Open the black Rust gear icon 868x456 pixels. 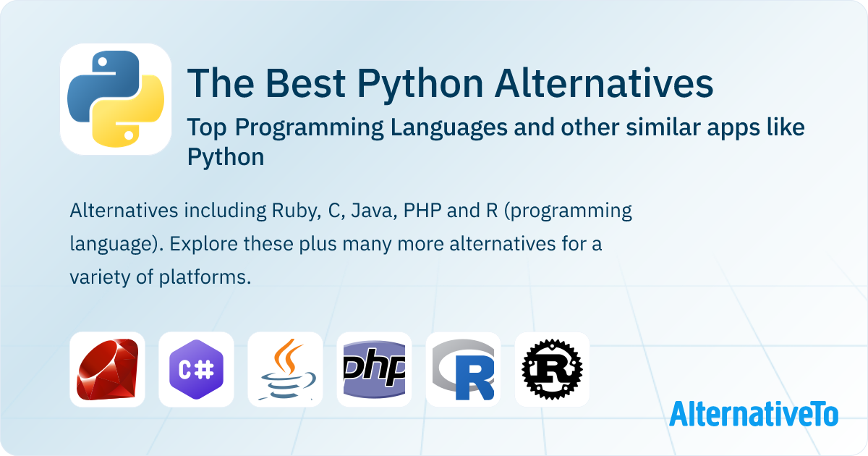pos(552,369)
